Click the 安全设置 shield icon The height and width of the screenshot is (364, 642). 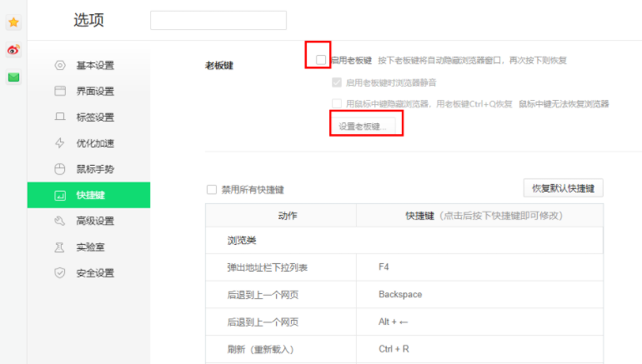click(x=60, y=273)
